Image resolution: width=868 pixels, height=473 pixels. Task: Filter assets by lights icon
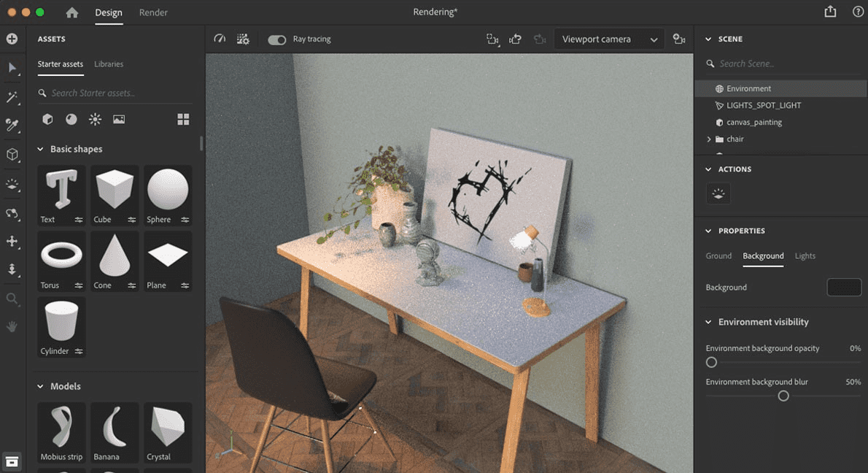pyautogui.click(x=96, y=119)
